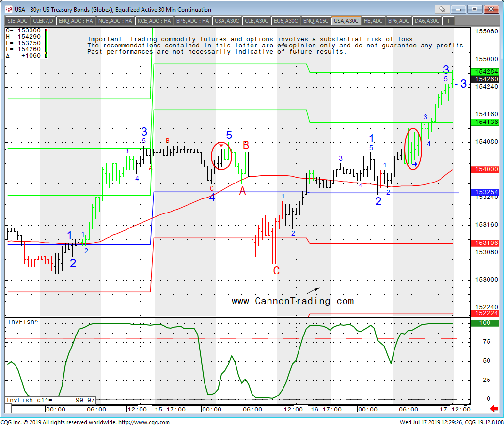Add a new chart tab with plus button

point(449,21)
